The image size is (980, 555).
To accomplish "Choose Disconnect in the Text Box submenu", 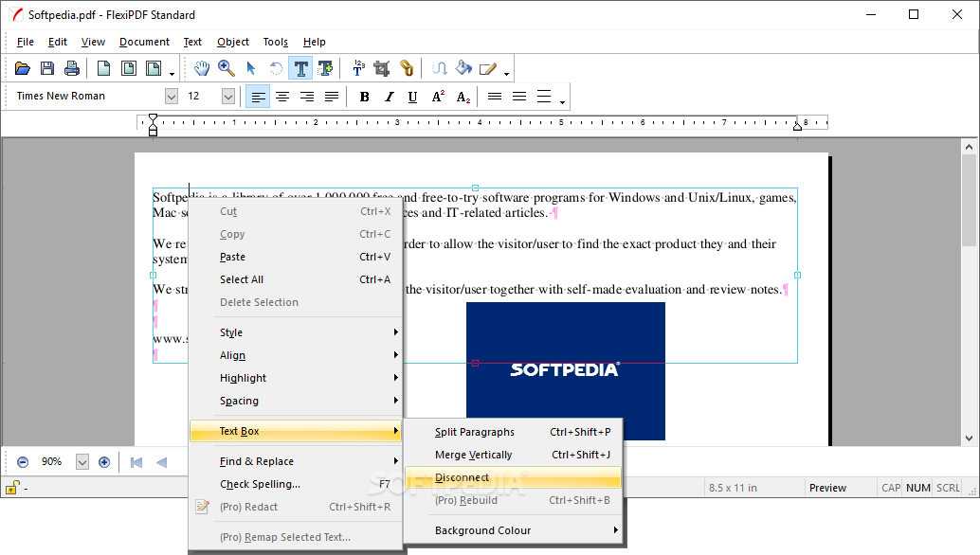I will pyautogui.click(x=513, y=478).
